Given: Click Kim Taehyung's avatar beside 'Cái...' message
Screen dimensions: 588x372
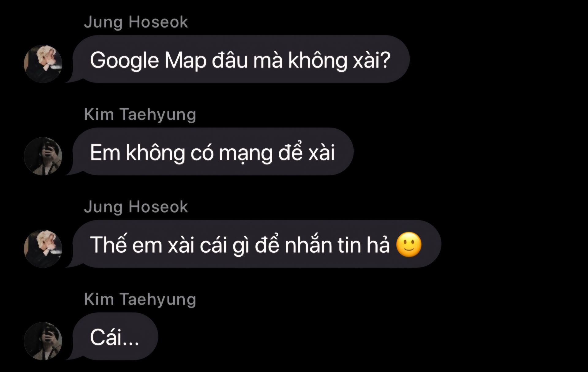Looking at the screenshot, I should [x=43, y=341].
